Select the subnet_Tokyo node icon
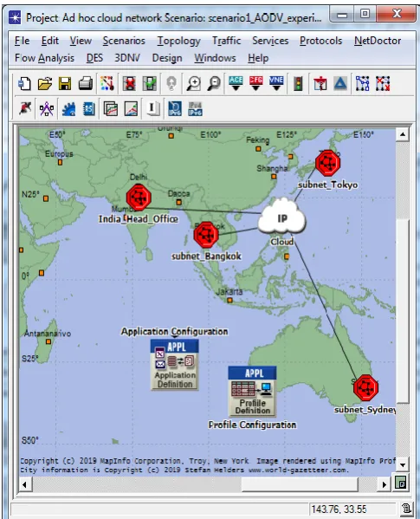 [x=327, y=163]
